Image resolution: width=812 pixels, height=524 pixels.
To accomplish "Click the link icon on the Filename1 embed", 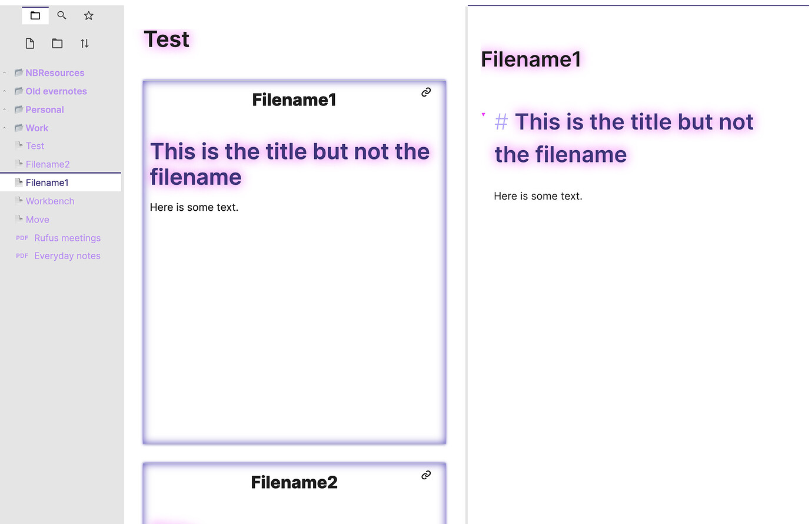I will (x=426, y=92).
